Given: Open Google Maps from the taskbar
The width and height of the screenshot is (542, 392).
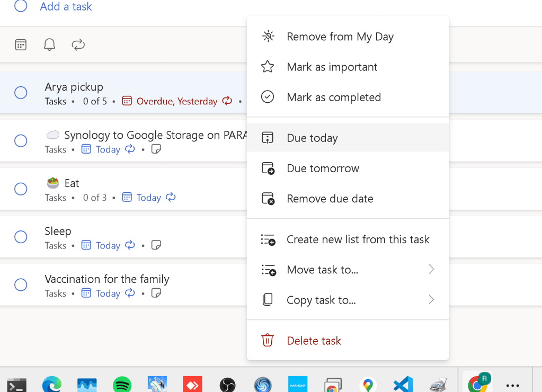Looking at the screenshot, I should [x=368, y=385].
